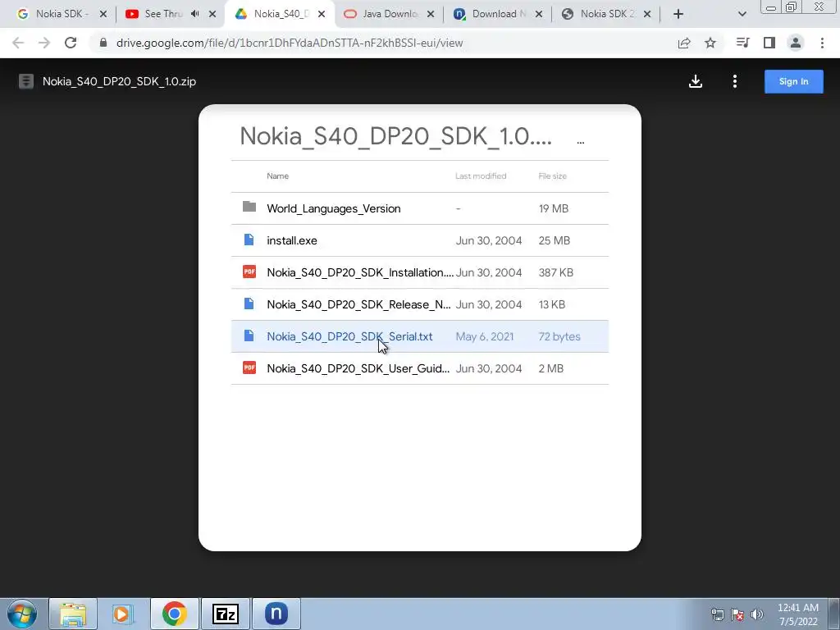
Task: Bookmark this page with the star icon
Action: point(710,43)
